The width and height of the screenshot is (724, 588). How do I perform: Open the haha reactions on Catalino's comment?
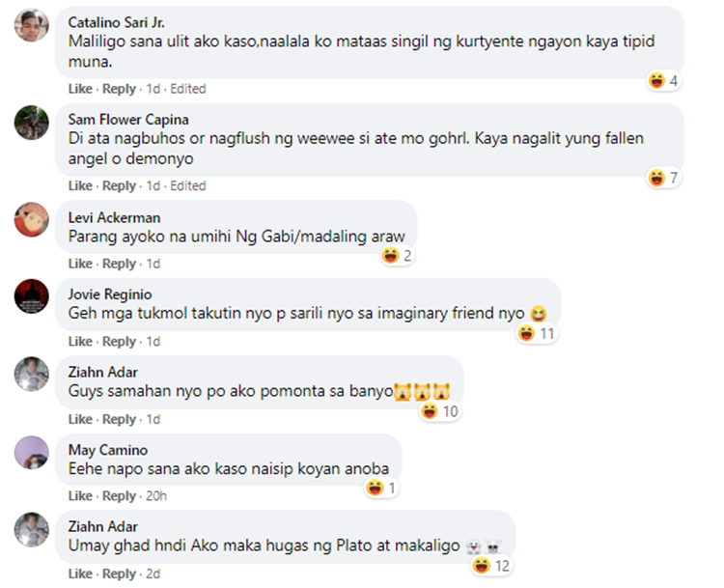(x=663, y=81)
